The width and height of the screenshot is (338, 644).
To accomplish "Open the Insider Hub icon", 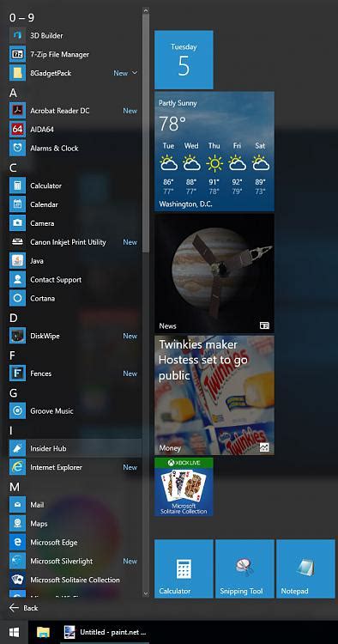I will (17, 448).
